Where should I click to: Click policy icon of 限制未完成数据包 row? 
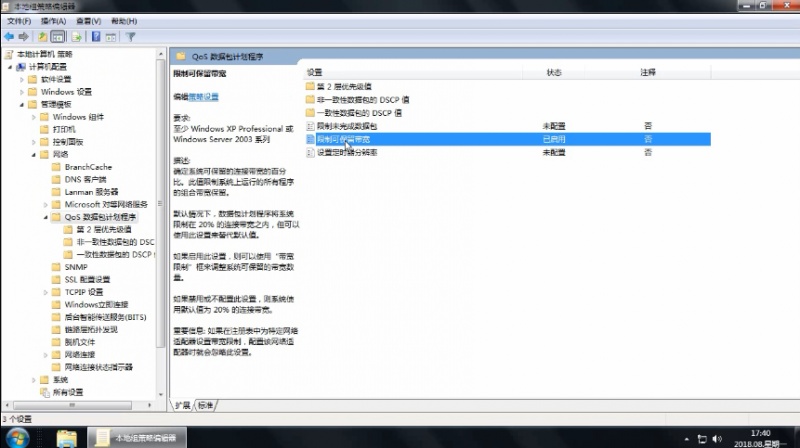310,126
